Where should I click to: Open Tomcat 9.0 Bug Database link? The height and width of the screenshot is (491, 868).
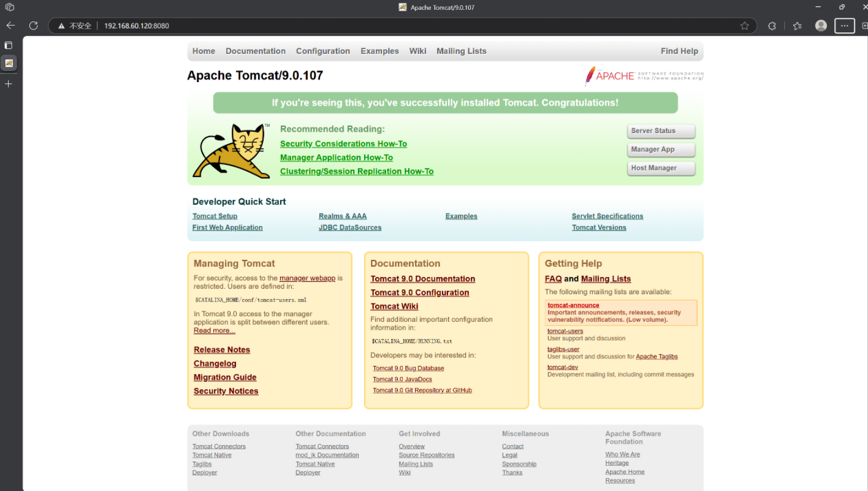(x=408, y=368)
